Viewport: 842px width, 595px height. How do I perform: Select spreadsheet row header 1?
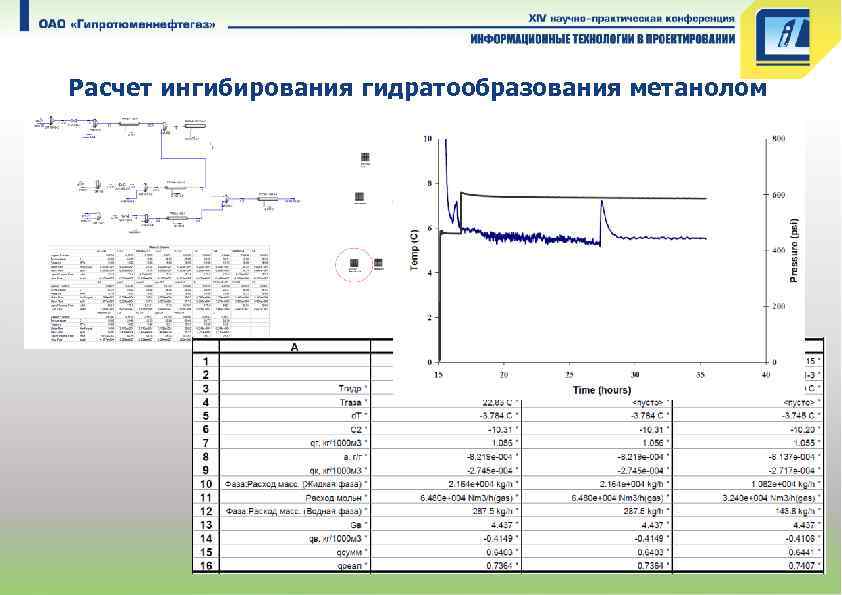[206, 361]
